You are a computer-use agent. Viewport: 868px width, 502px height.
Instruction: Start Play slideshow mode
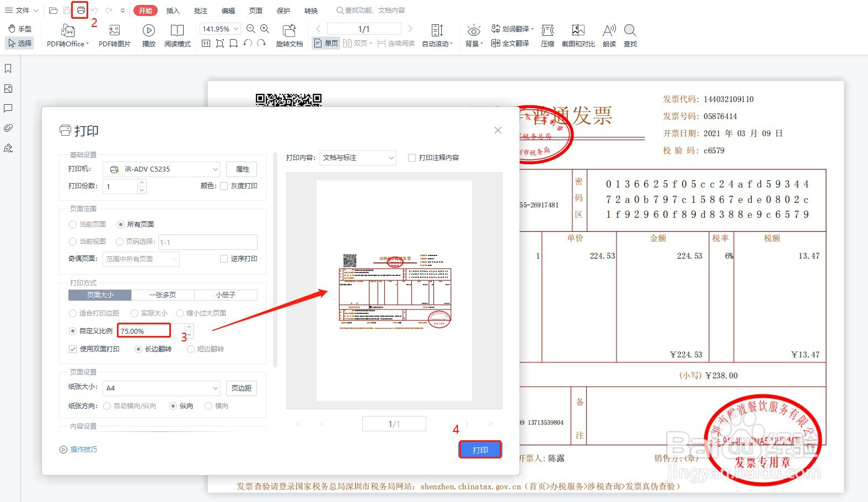point(149,35)
